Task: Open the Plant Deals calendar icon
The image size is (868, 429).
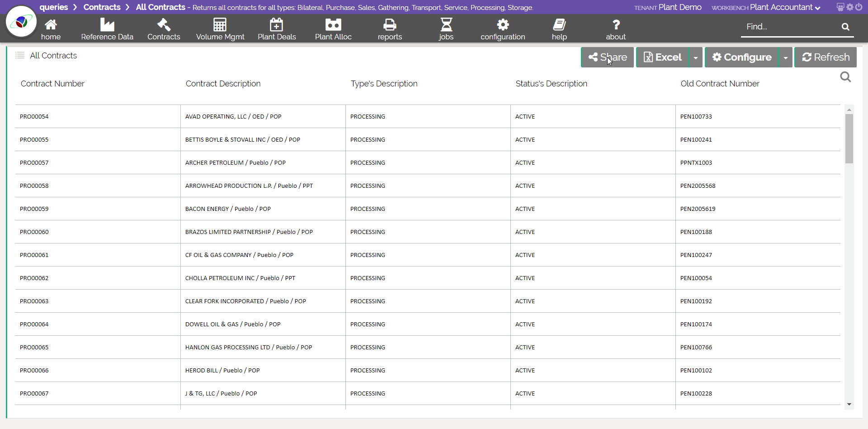Action: 276,24
